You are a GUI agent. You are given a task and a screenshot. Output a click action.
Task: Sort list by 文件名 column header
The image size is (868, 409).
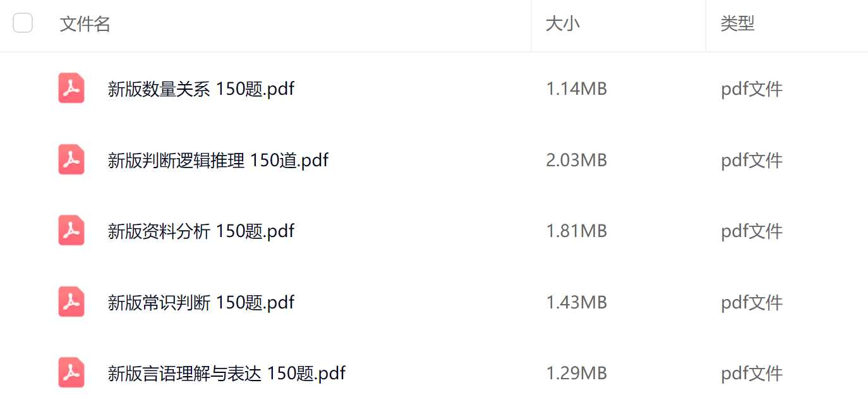tap(85, 24)
